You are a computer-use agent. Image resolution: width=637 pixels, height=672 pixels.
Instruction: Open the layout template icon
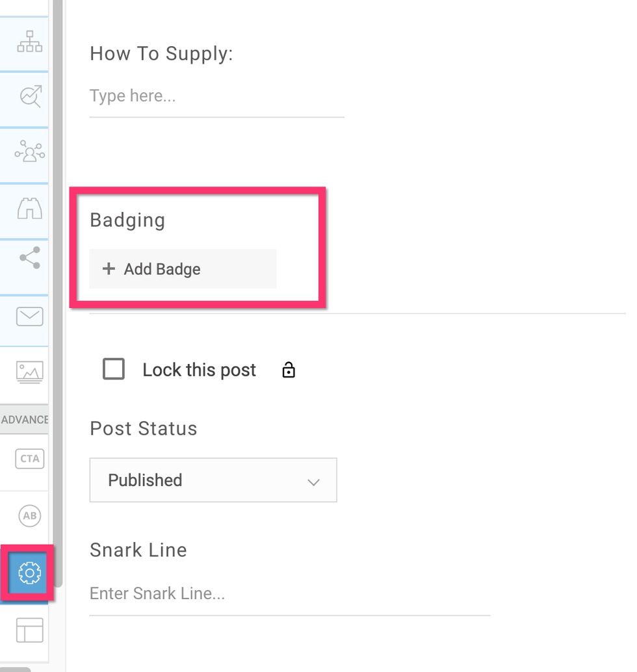(29, 630)
